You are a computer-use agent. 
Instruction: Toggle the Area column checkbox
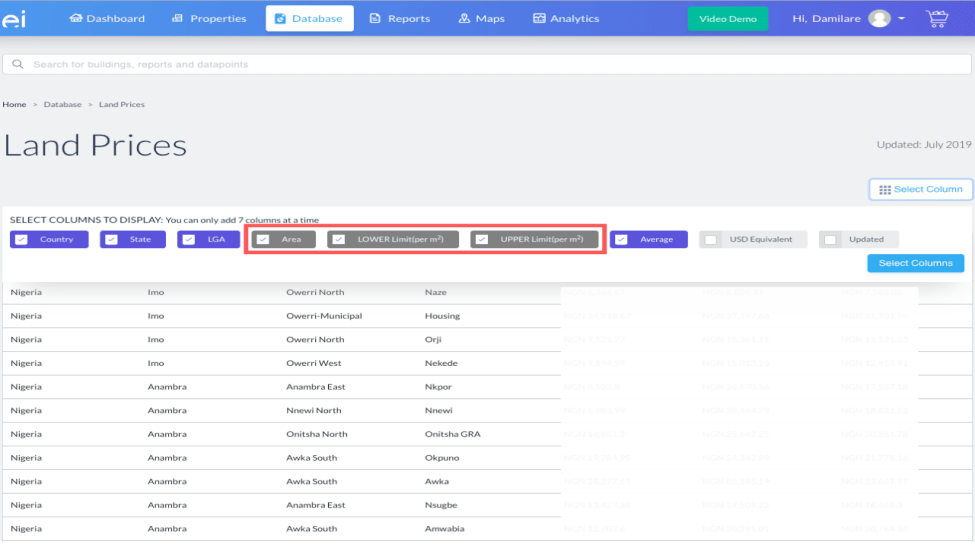[263, 239]
